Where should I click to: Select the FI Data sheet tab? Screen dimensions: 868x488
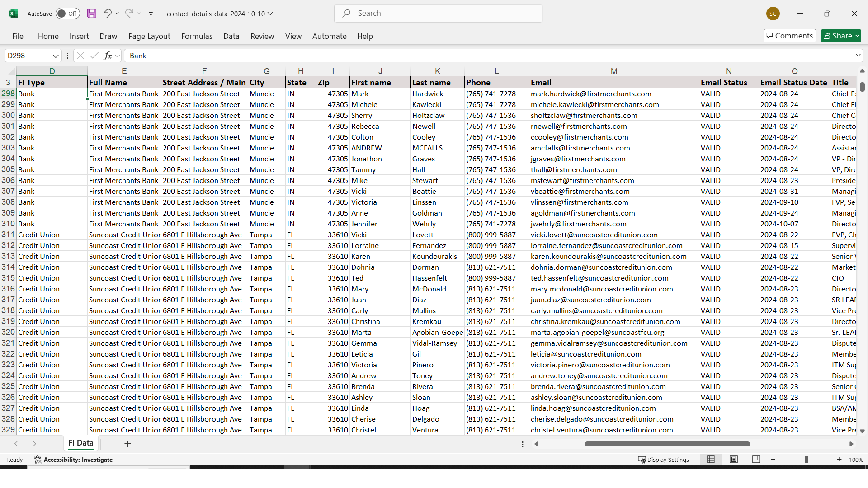[81, 443]
